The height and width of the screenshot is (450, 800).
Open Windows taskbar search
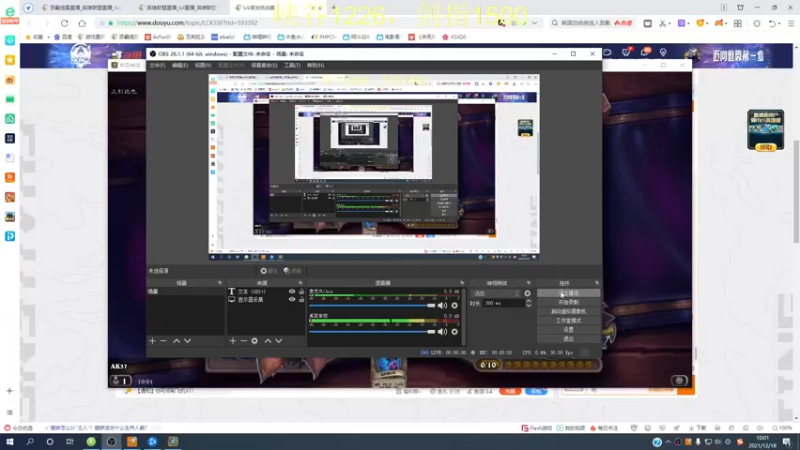(x=30, y=442)
